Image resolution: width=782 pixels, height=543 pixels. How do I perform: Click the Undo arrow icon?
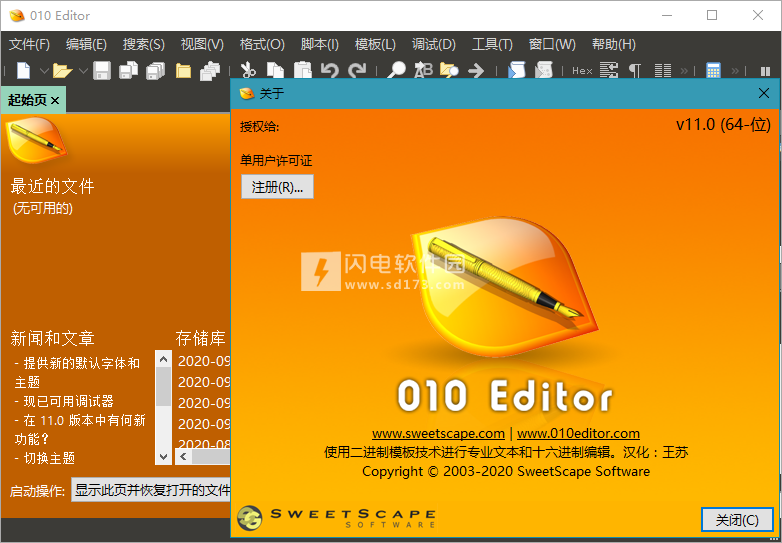(x=329, y=71)
